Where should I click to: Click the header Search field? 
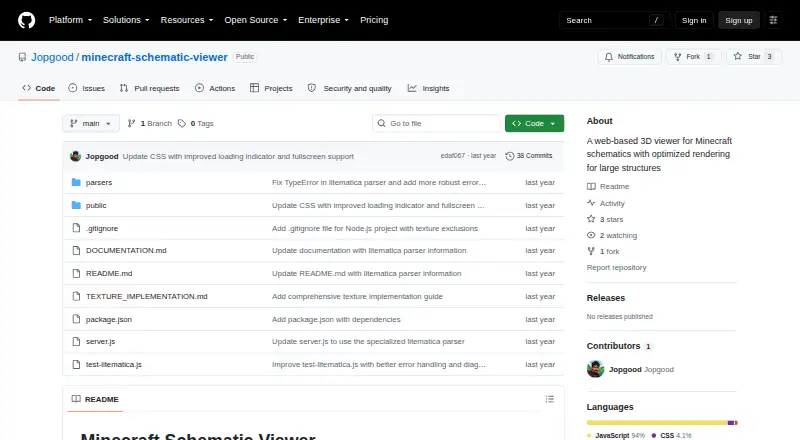coord(614,20)
